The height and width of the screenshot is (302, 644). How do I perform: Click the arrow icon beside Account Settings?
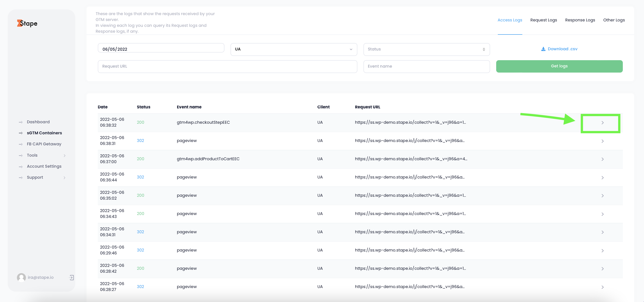click(21, 167)
